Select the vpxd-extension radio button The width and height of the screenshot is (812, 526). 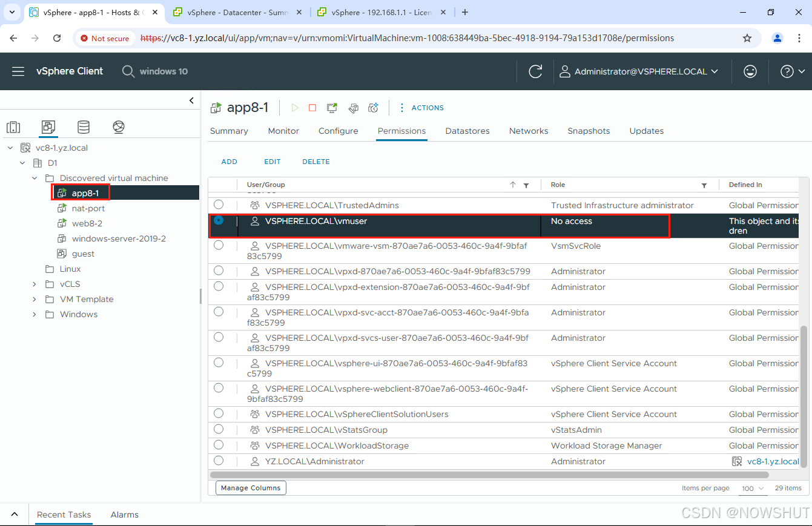point(219,286)
